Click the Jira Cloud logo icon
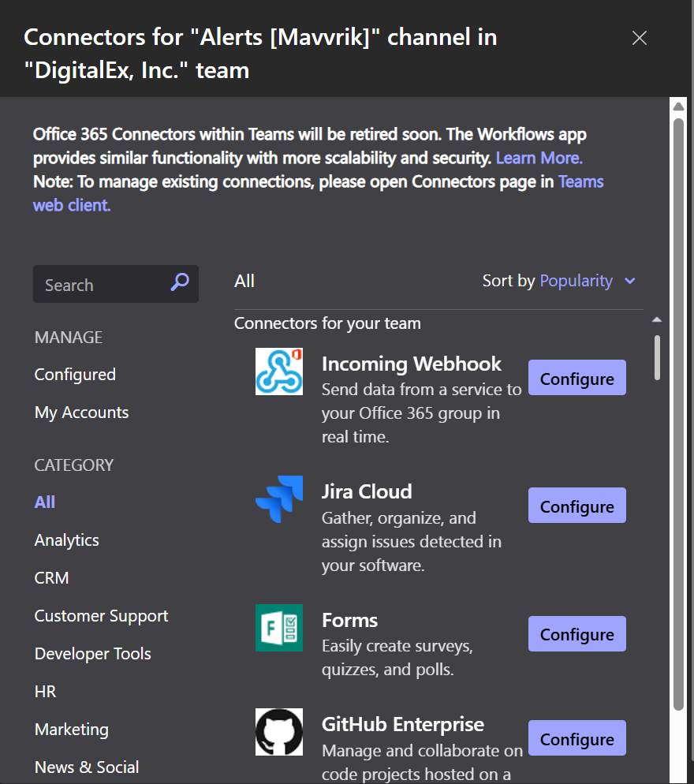694x784 pixels. pos(279,499)
